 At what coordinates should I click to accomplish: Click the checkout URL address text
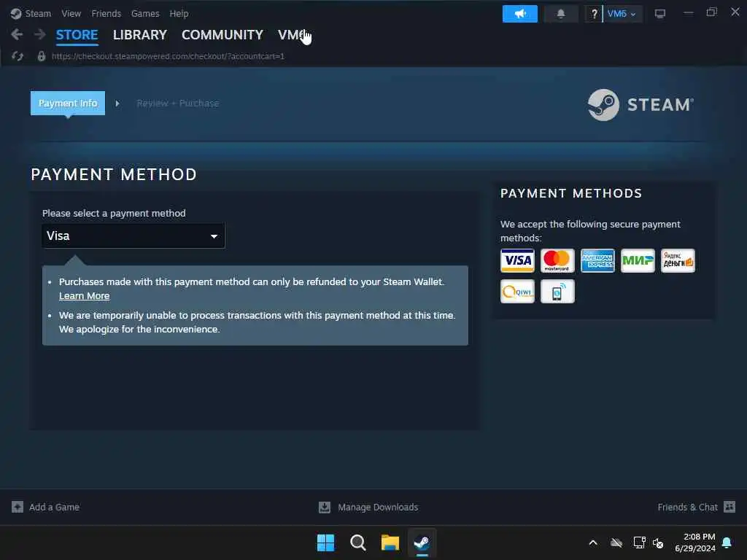[168, 56]
